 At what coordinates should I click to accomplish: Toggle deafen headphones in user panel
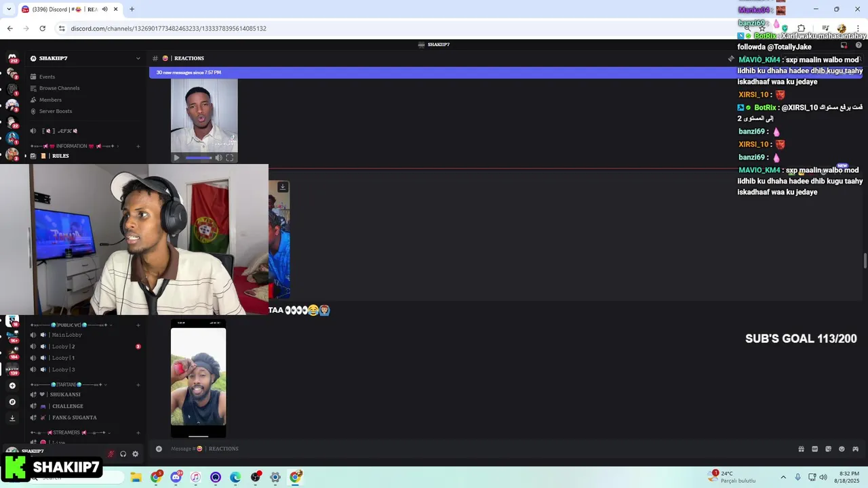point(123,454)
